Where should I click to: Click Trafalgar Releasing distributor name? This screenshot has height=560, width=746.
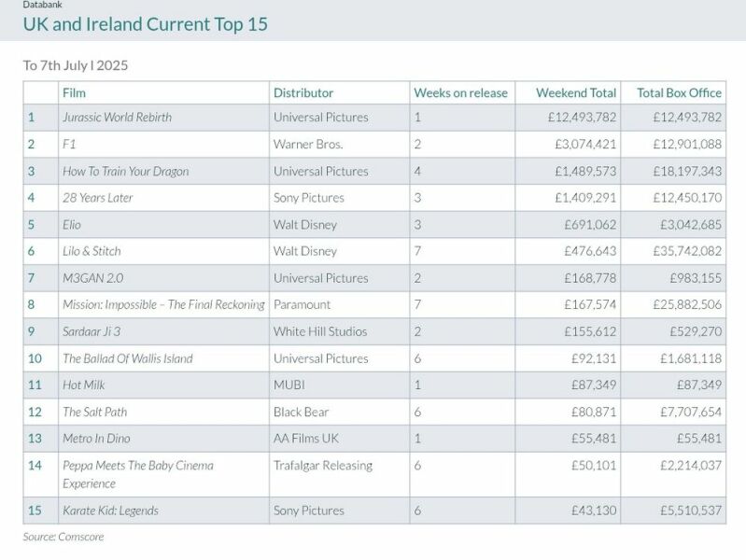(322, 465)
